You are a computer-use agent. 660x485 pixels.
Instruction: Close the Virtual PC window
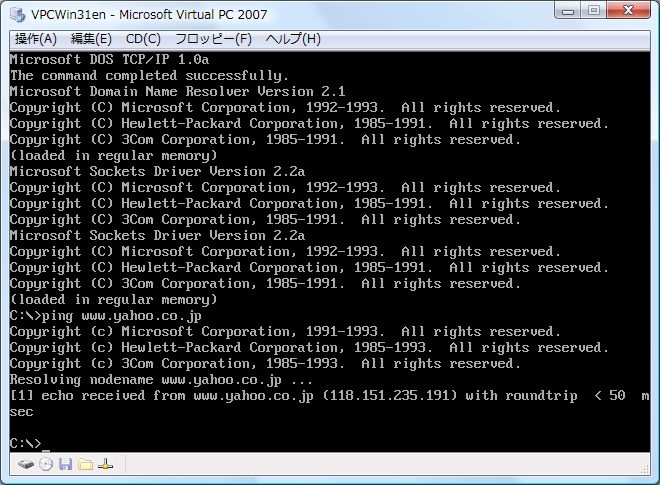[x=629, y=11]
